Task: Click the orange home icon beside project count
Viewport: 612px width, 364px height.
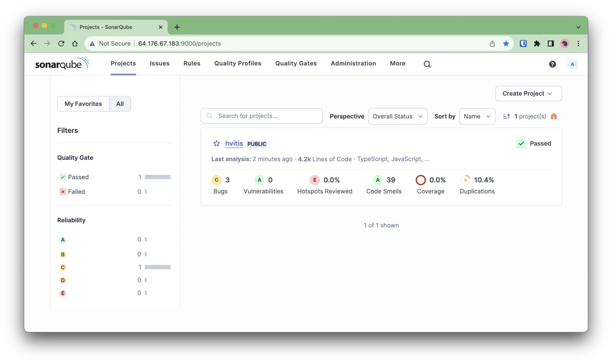Action: (554, 116)
